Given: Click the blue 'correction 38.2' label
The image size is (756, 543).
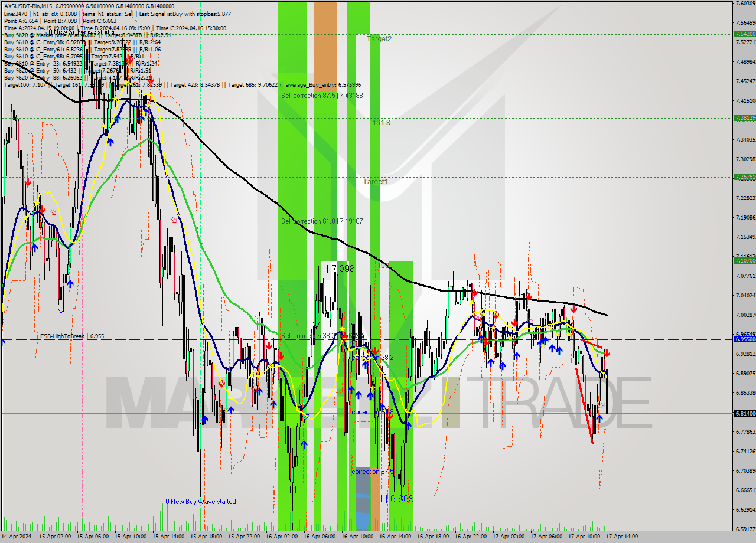Looking at the screenshot, I should [x=372, y=358].
